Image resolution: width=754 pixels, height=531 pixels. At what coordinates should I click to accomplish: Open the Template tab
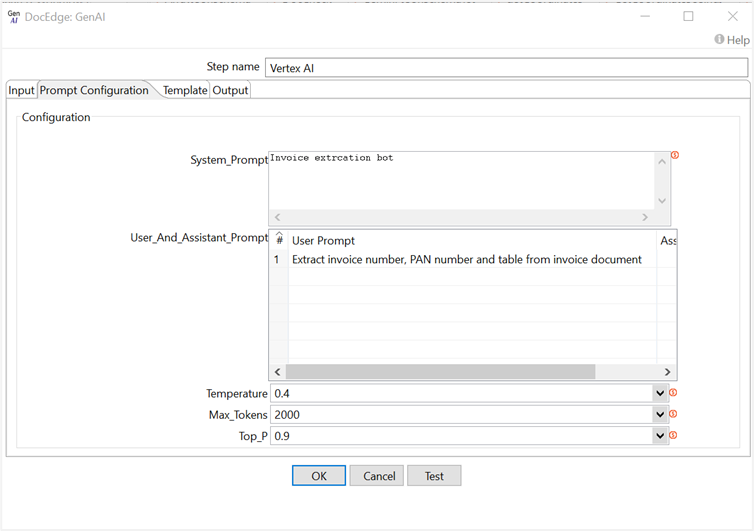(185, 90)
